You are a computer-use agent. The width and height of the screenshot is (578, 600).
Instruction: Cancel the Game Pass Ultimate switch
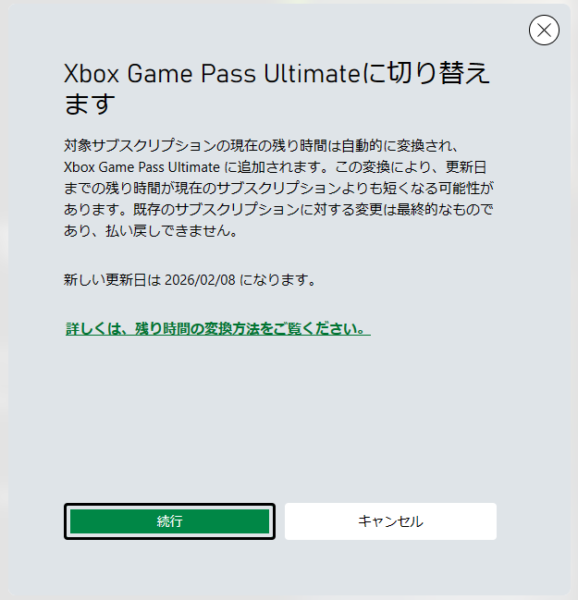point(391,521)
